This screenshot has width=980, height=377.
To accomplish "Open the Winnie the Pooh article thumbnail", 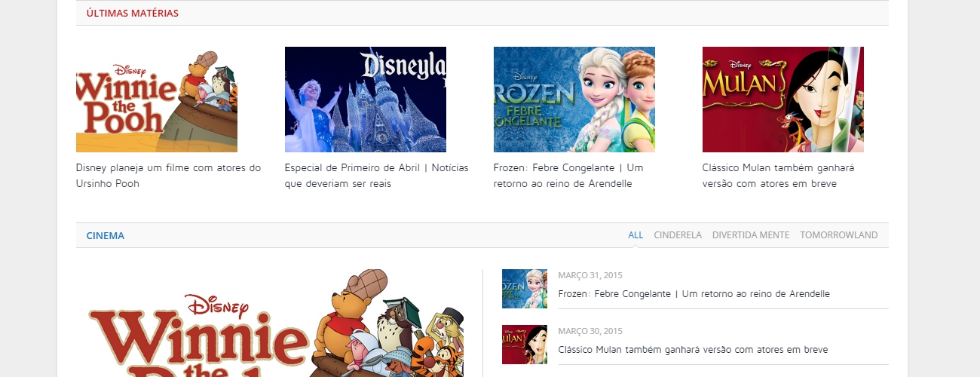I will pyautogui.click(x=157, y=100).
